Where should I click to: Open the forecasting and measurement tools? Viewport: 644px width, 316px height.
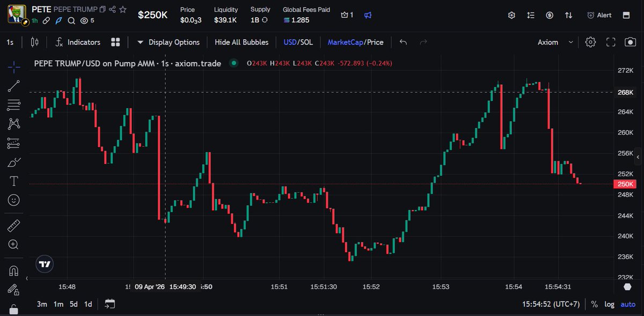click(14, 143)
